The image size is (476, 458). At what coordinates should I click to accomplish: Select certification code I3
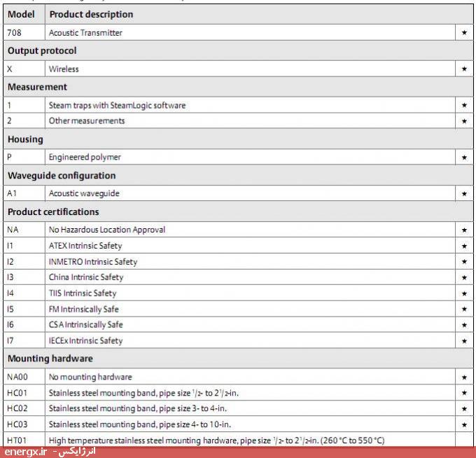[10, 277]
